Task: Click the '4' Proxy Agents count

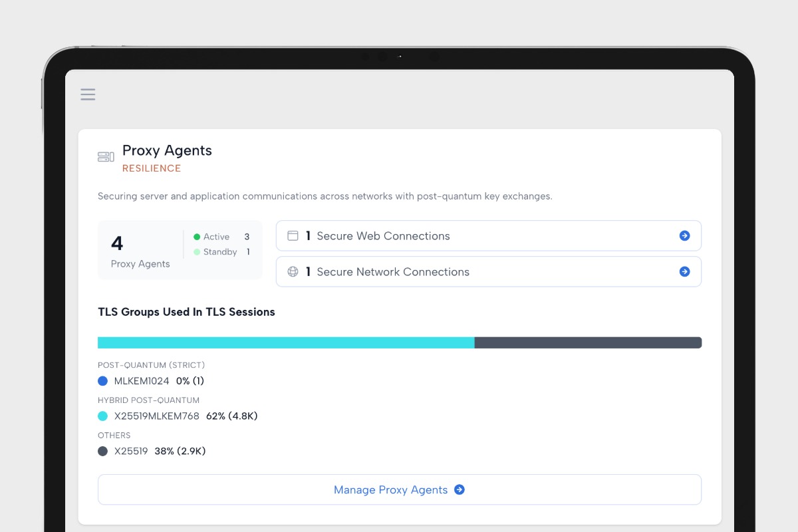Action: 117,243
